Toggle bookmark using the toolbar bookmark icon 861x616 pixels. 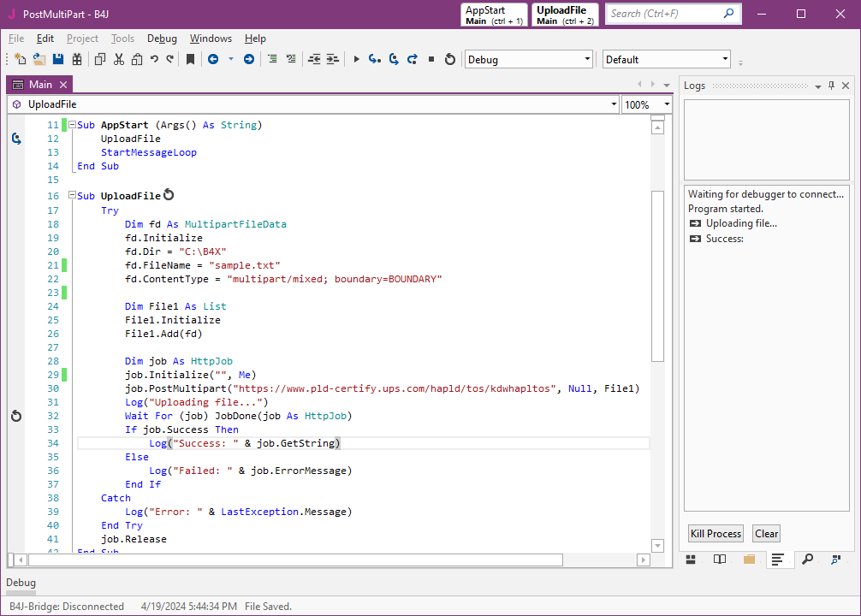pos(190,59)
